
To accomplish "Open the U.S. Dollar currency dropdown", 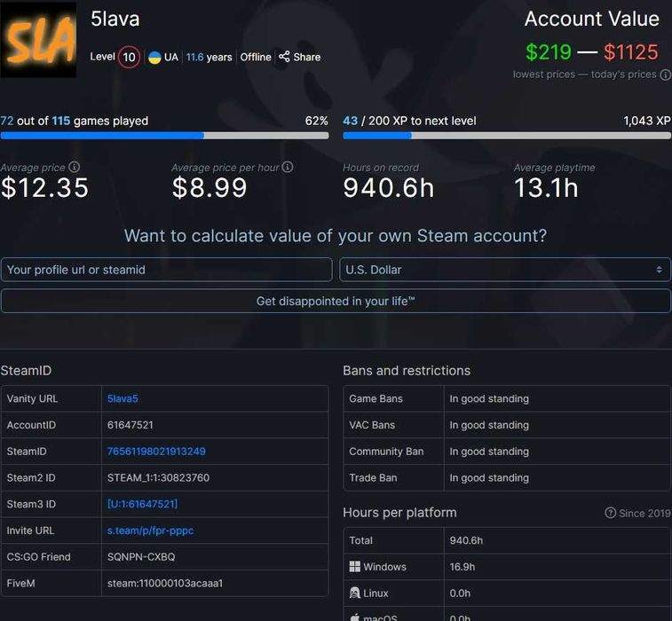I will [x=505, y=270].
